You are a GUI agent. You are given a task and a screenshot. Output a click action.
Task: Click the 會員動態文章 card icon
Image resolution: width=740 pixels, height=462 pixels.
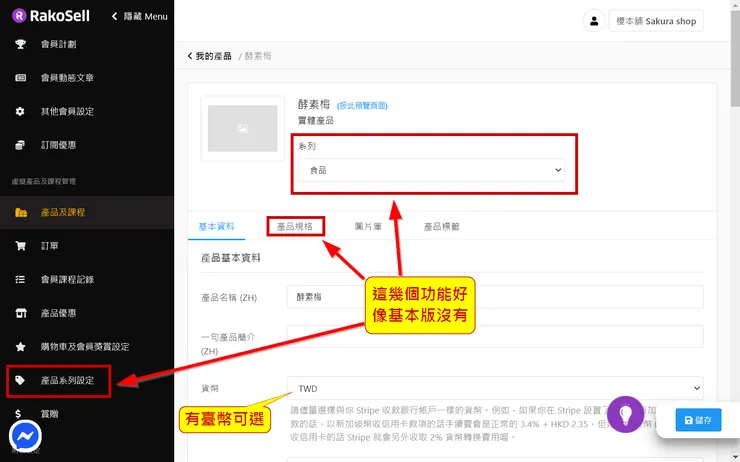pyautogui.click(x=20, y=78)
